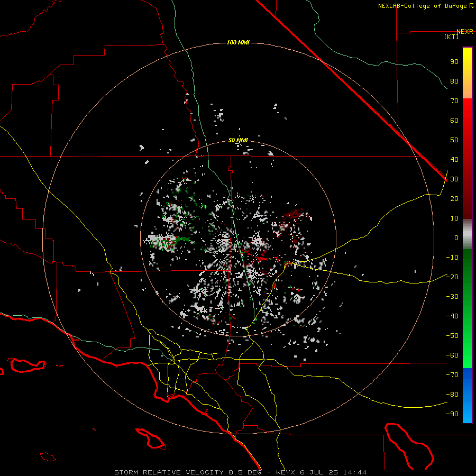The height and width of the screenshot is (476, 476).
Task: Click the -20 value on the velocity scale
Action: click(x=452, y=277)
